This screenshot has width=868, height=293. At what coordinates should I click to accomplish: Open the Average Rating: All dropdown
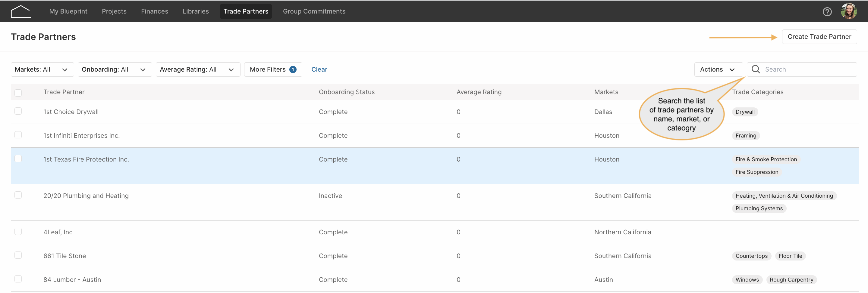coord(198,69)
